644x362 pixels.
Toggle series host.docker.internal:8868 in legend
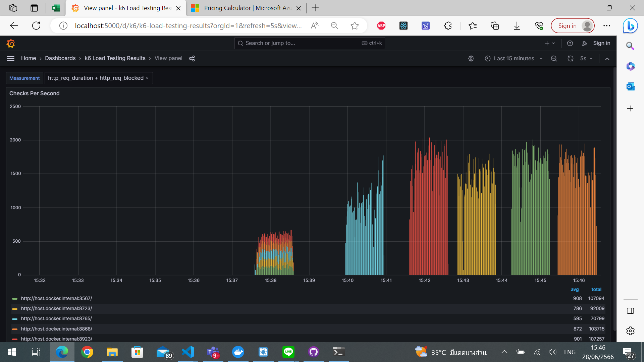point(56,329)
